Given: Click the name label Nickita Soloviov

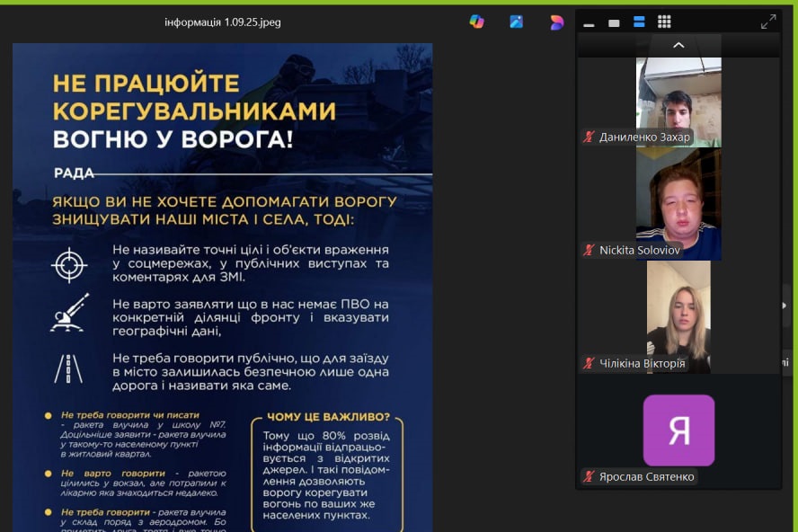Looking at the screenshot, I should (x=640, y=250).
